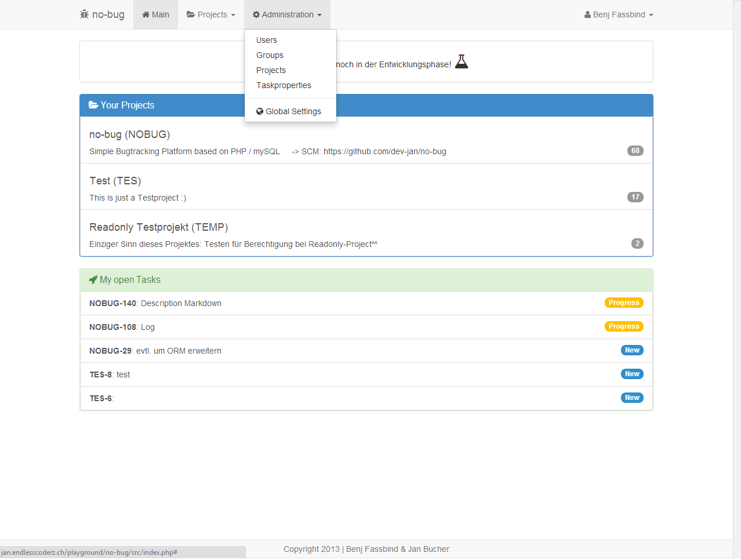
Task: Choose Groups in the Administration menu
Action: tap(270, 55)
